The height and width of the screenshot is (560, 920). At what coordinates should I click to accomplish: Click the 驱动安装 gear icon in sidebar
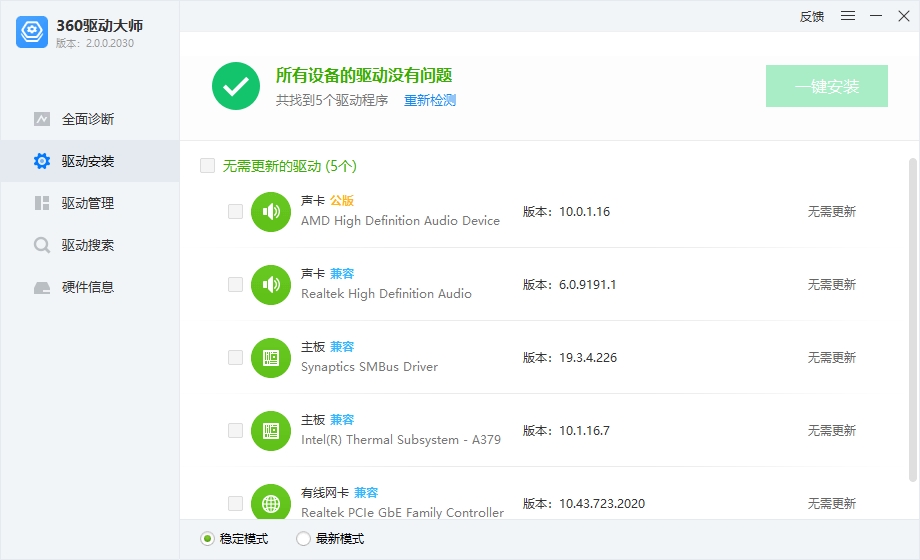pos(42,161)
